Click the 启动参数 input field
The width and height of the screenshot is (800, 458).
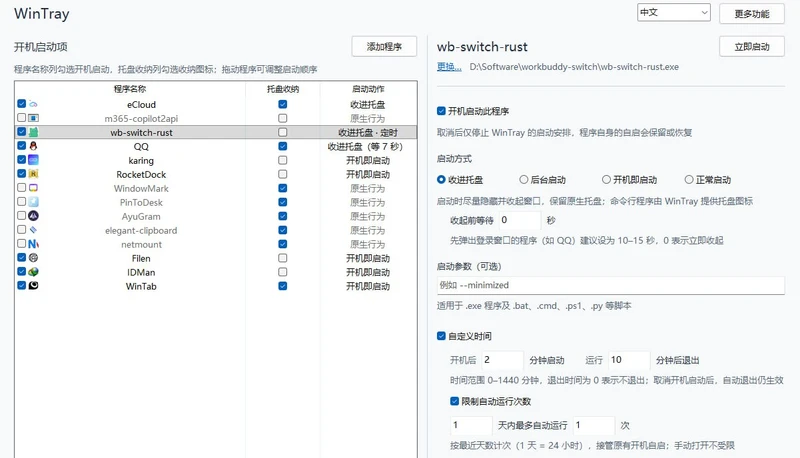[x=611, y=285]
